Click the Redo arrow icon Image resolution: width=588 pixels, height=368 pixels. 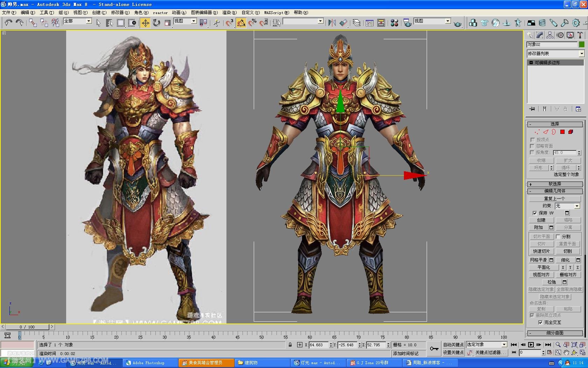pos(20,23)
